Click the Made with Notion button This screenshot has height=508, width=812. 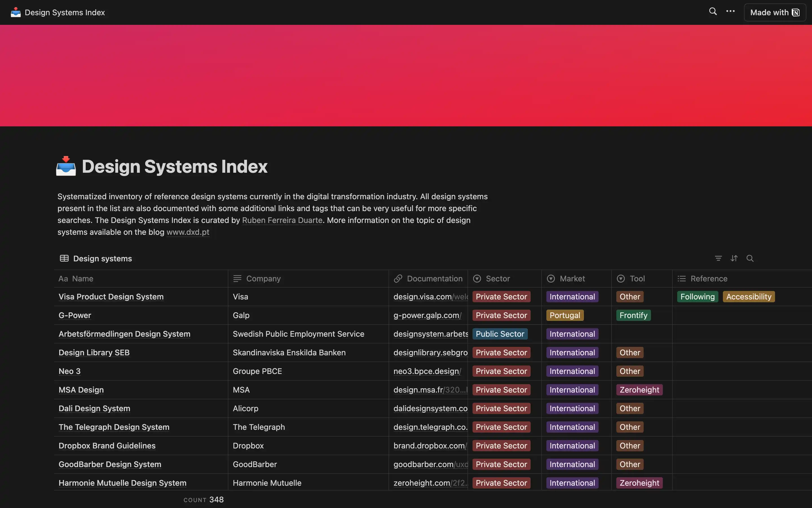pos(775,12)
